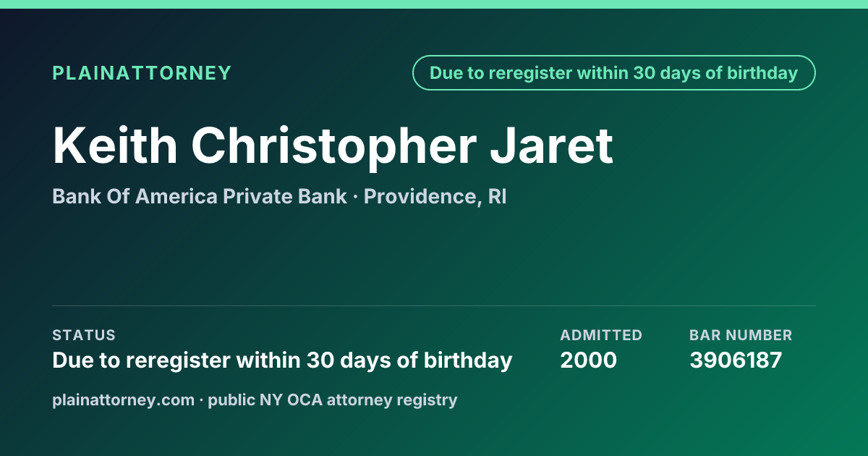Click the Providence, RI location text

pyautogui.click(x=435, y=196)
